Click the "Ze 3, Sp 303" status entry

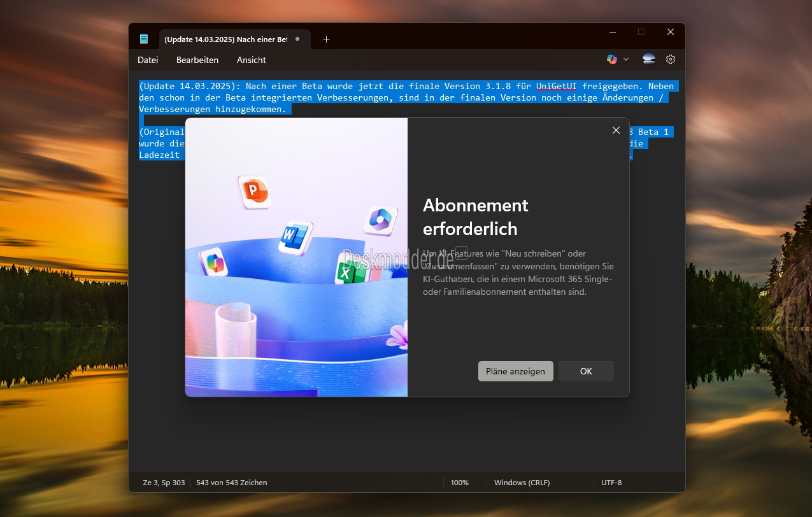[x=164, y=483]
